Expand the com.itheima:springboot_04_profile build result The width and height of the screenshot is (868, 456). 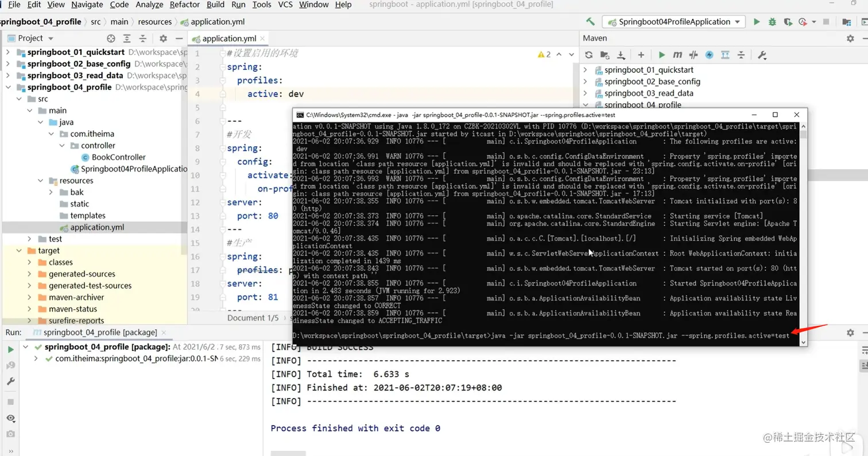coord(36,357)
